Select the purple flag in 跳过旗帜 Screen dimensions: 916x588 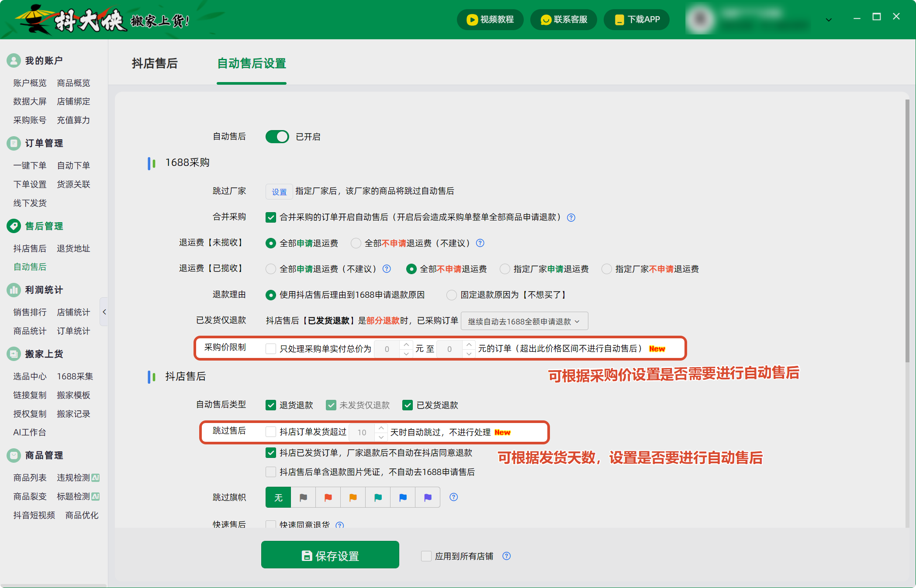(428, 497)
